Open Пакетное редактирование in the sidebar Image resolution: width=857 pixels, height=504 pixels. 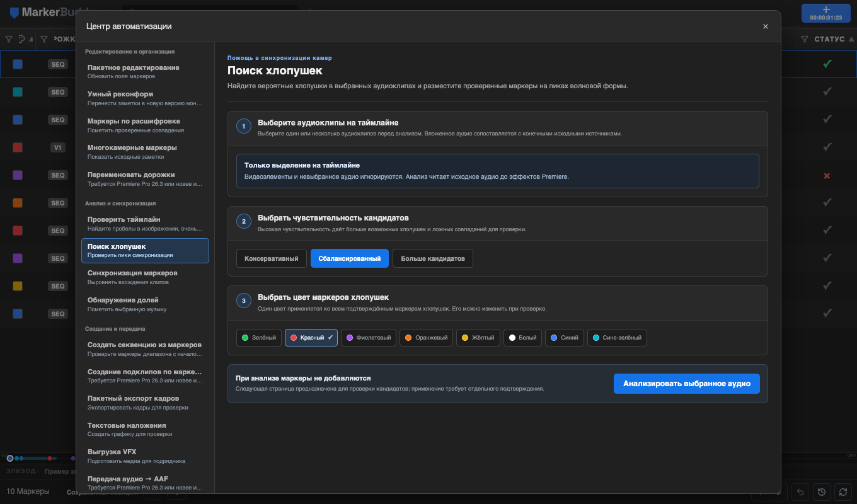[145, 71]
